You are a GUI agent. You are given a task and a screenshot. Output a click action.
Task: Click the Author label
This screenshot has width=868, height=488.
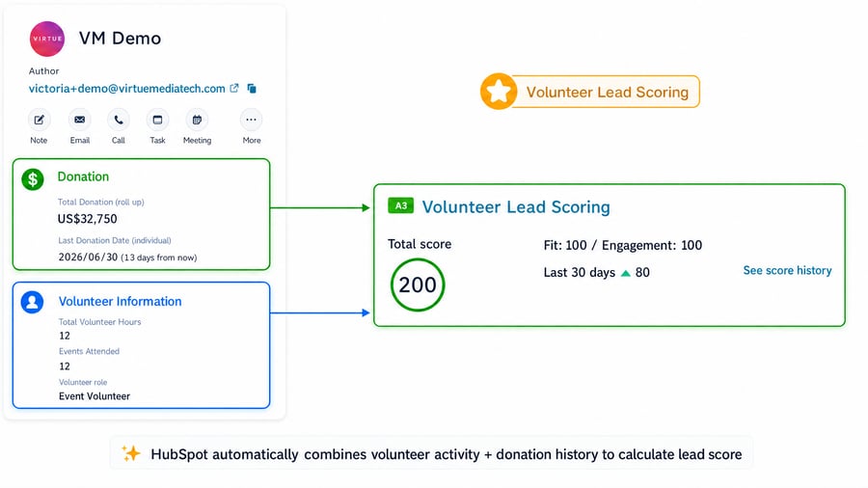coord(43,70)
